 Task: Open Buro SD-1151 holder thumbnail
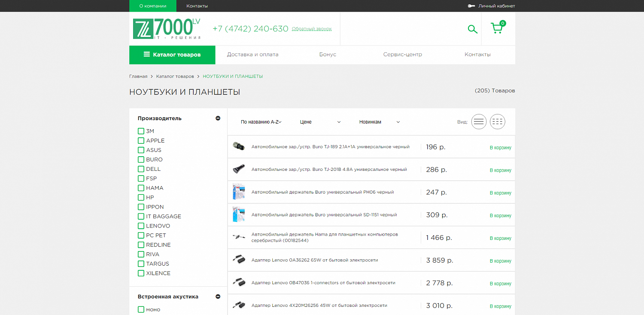[238, 215]
